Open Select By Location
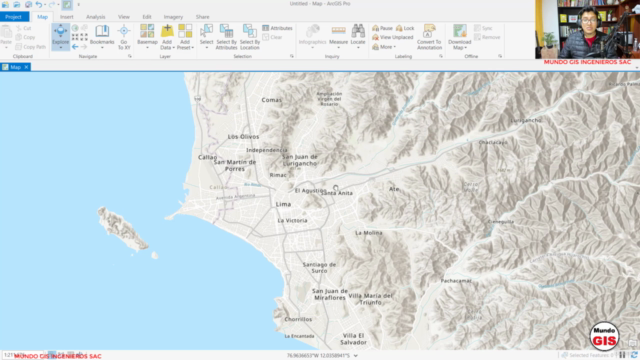The width and height of the screenshot is (640, 360). click(250, 37)
